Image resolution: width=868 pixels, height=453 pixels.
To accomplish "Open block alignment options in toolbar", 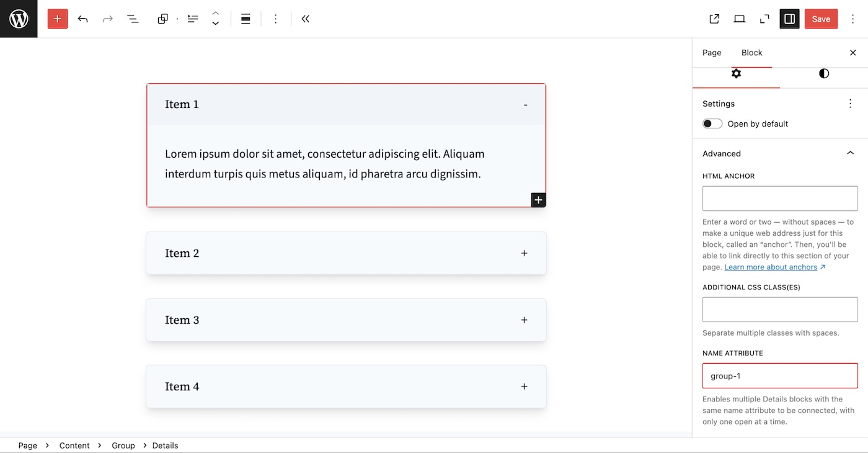I will coord(246,19).
